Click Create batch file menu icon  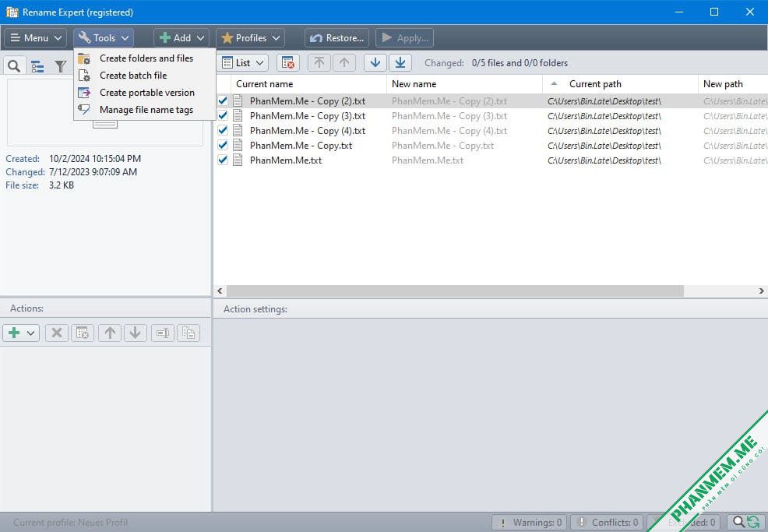(84, 76)
